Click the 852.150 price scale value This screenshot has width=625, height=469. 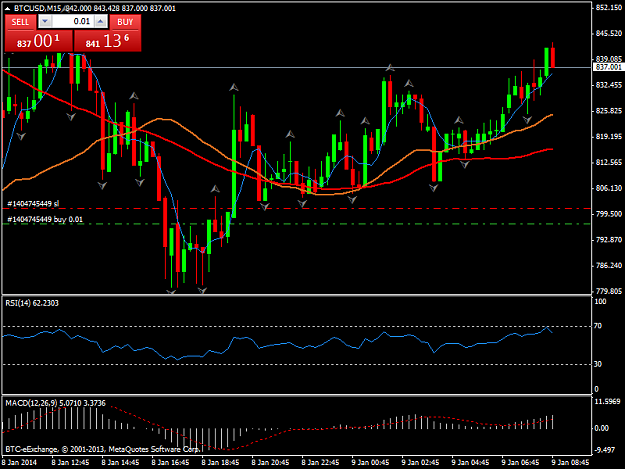(609, 8)
